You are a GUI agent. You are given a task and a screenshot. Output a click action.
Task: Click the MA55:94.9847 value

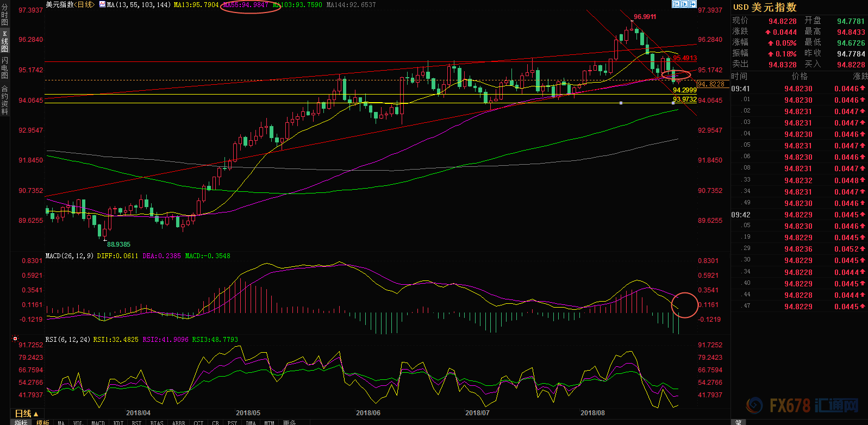[246, 4]
